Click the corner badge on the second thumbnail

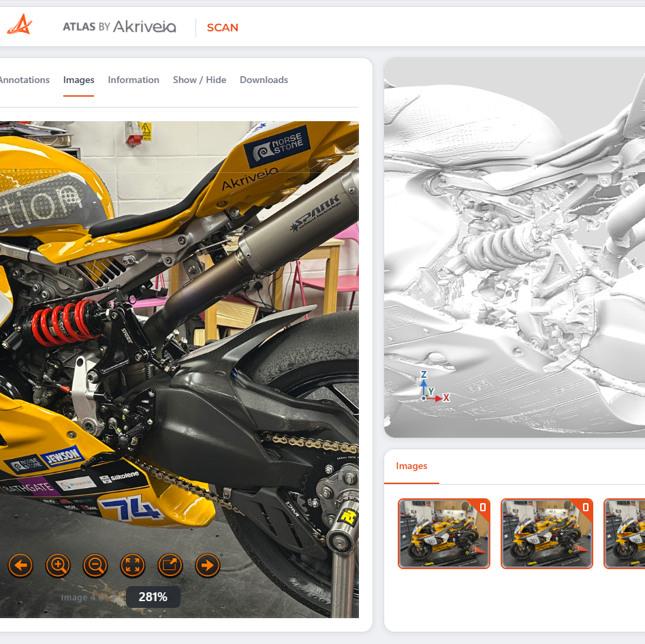[585, 507]
